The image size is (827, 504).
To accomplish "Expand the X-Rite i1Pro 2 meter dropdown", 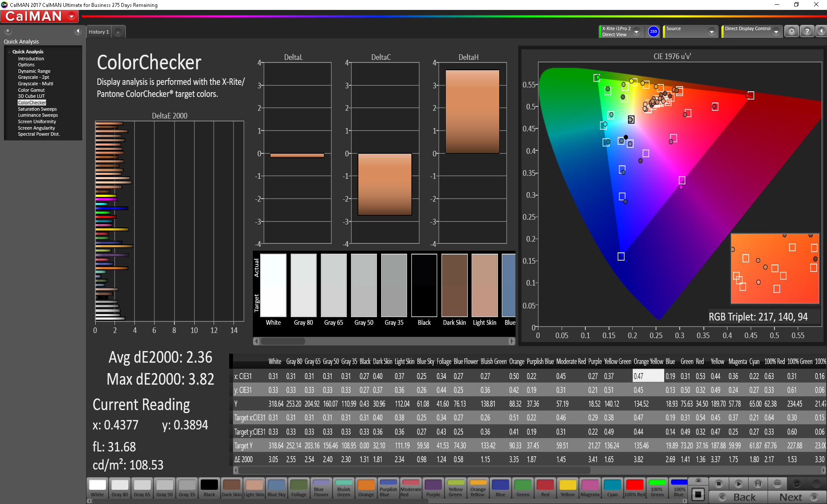I will (636, 31).
